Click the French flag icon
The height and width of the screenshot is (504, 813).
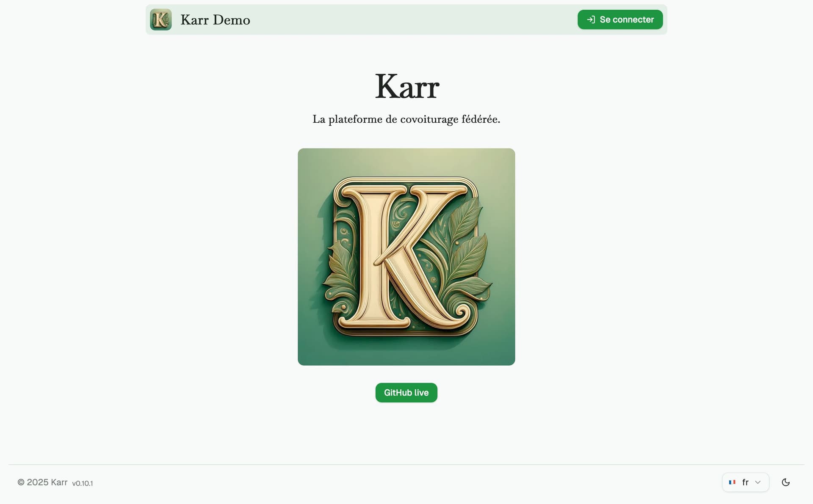[732, 482]
